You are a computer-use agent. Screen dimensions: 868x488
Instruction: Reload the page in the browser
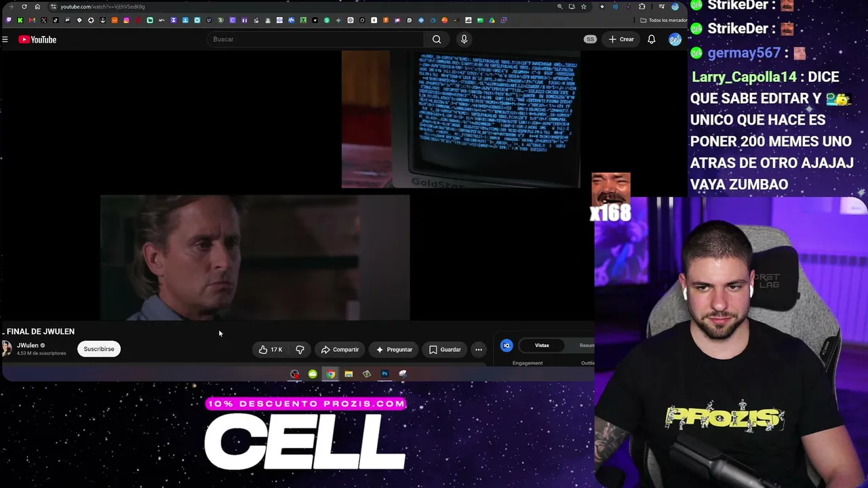point(24,7)
